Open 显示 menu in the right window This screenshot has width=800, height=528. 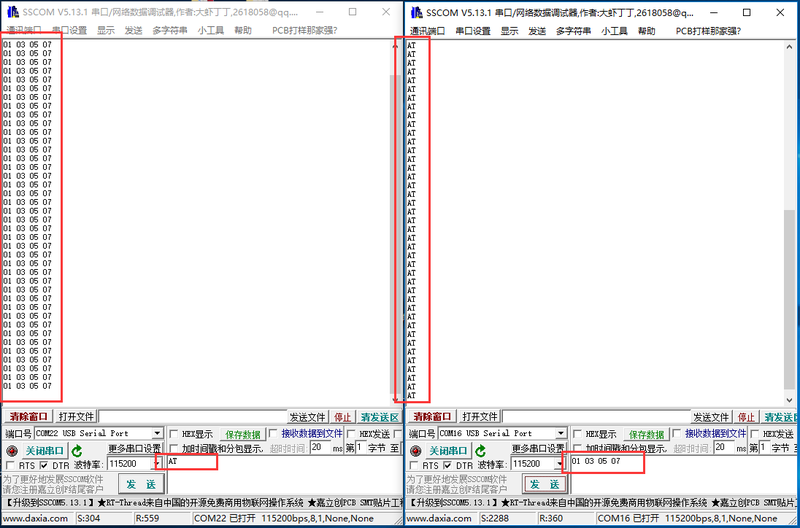pos(509,31)
